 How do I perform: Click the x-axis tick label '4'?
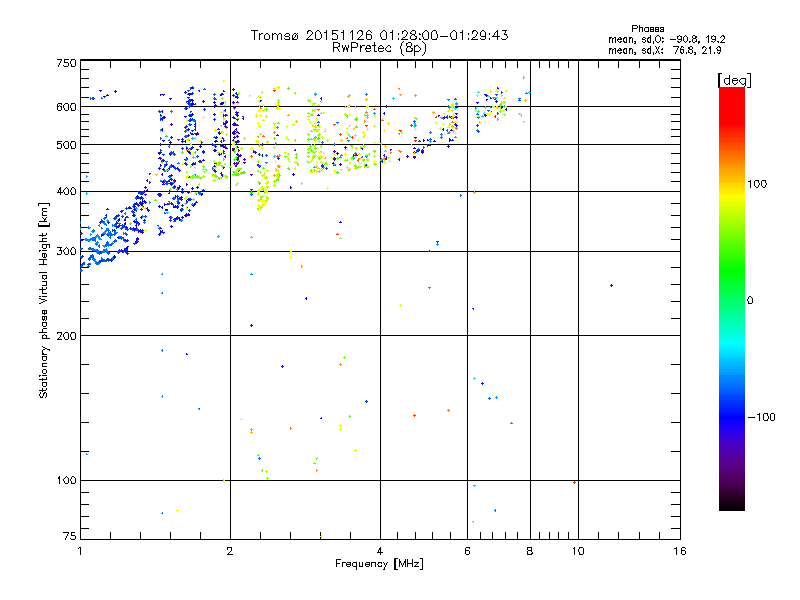point(380,551)
